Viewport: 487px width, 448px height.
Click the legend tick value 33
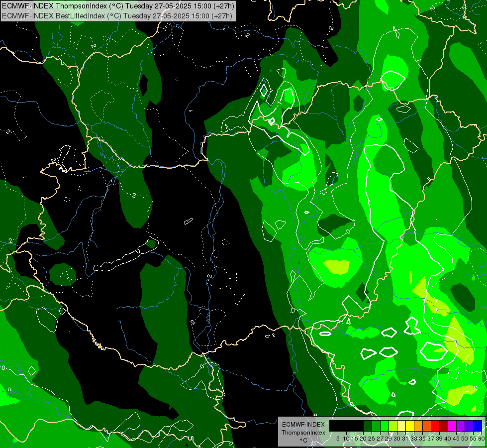(414, 439)
